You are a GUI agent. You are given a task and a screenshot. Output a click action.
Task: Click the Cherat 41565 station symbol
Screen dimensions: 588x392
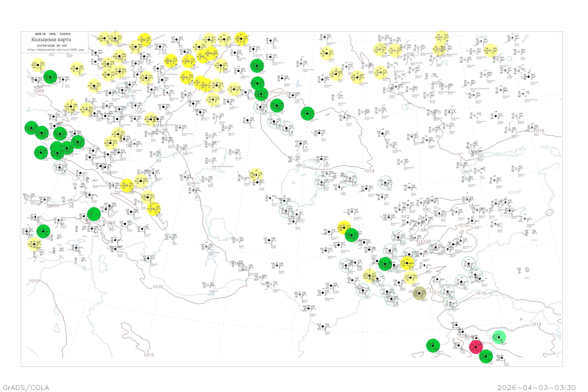(x=458, y=346)
